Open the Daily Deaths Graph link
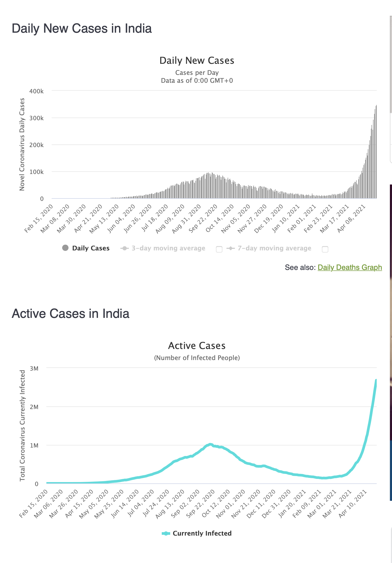This screenshot has height=563, width=392. coord(350,268)
